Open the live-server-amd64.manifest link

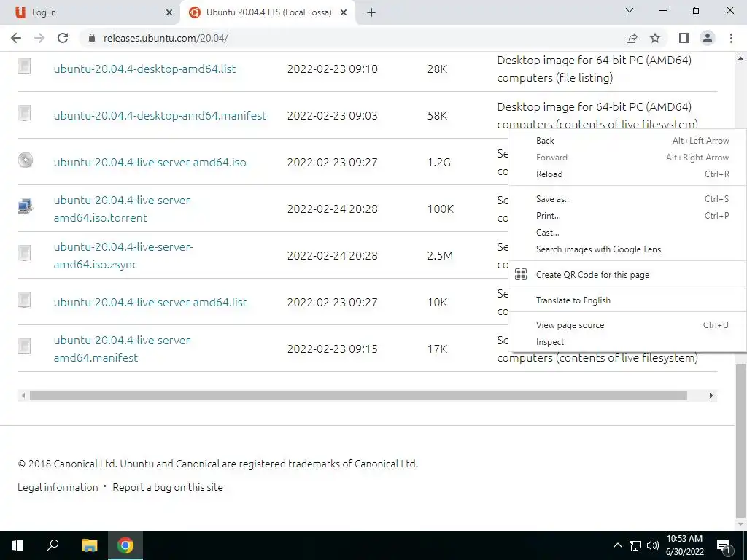coord(123,349)
